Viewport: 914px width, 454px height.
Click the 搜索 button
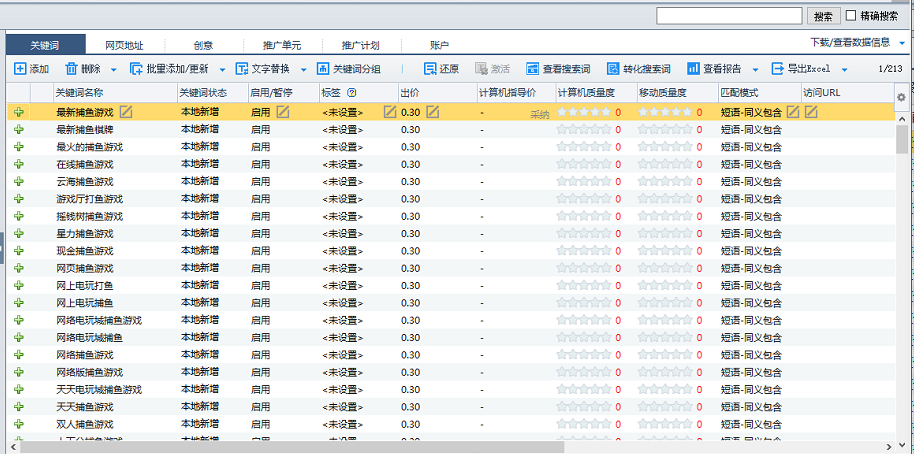tap(823, 16)
